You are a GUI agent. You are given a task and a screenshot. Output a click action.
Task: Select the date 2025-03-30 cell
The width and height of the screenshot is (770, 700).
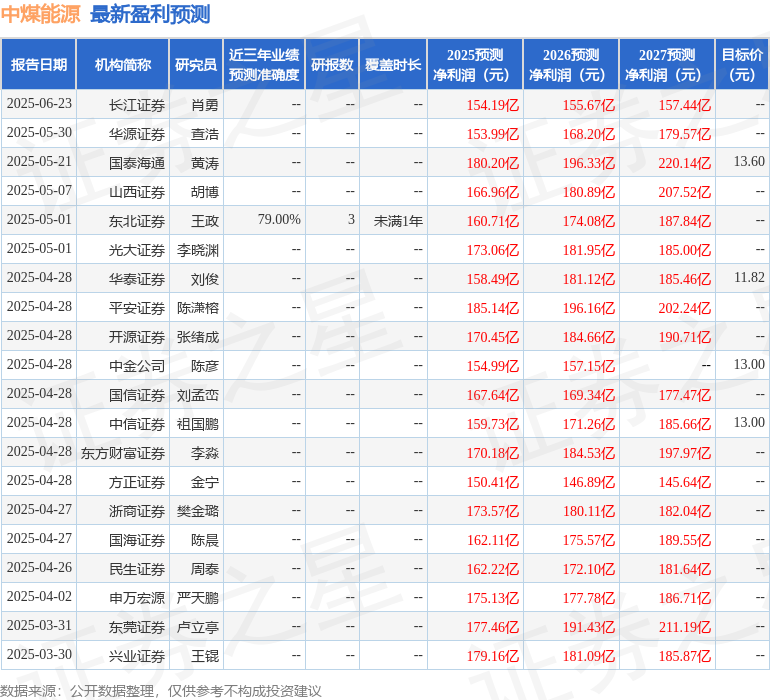[39, 654]
